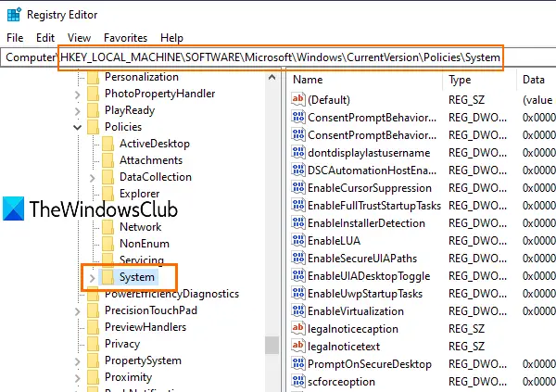
Task: Expand the PropertySystem key
Action: pos(77,361)
